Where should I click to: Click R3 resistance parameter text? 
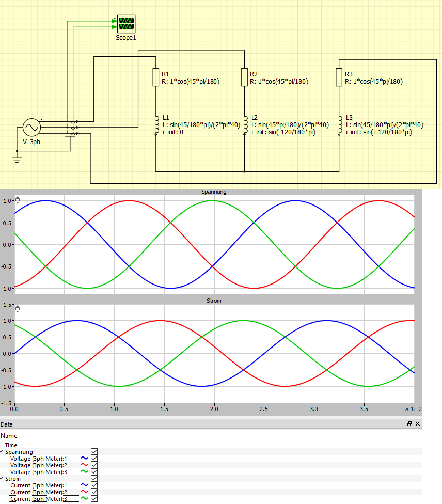(x=374, y=82)
